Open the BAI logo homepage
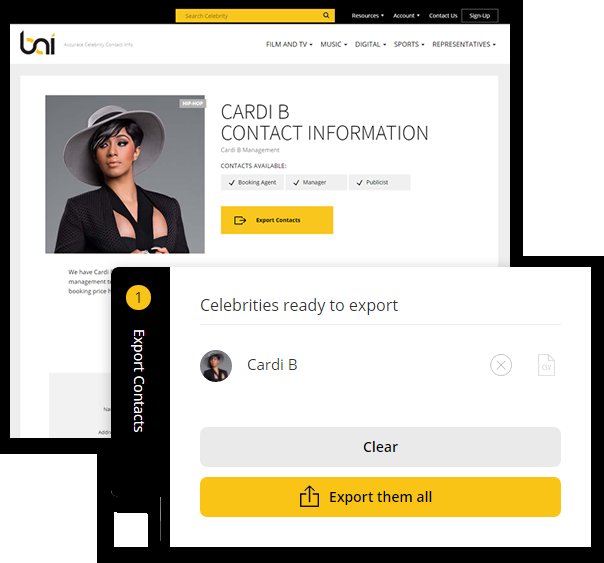Screen dimensions: 604x563 [x=37, y=43]
